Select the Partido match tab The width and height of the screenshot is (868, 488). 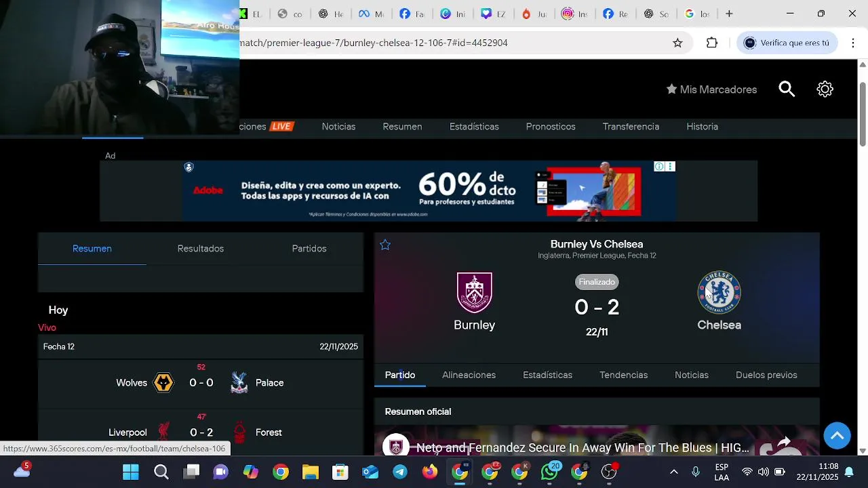click(400, 375)
